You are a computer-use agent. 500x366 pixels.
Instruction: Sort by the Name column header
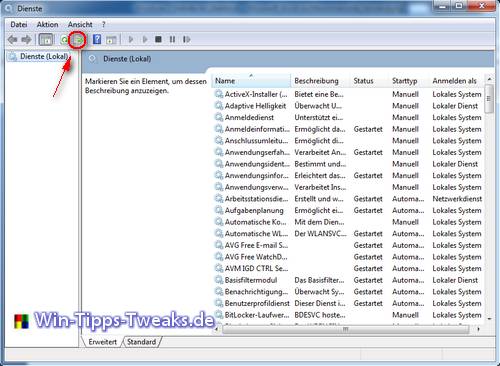[x=251, y=81]
